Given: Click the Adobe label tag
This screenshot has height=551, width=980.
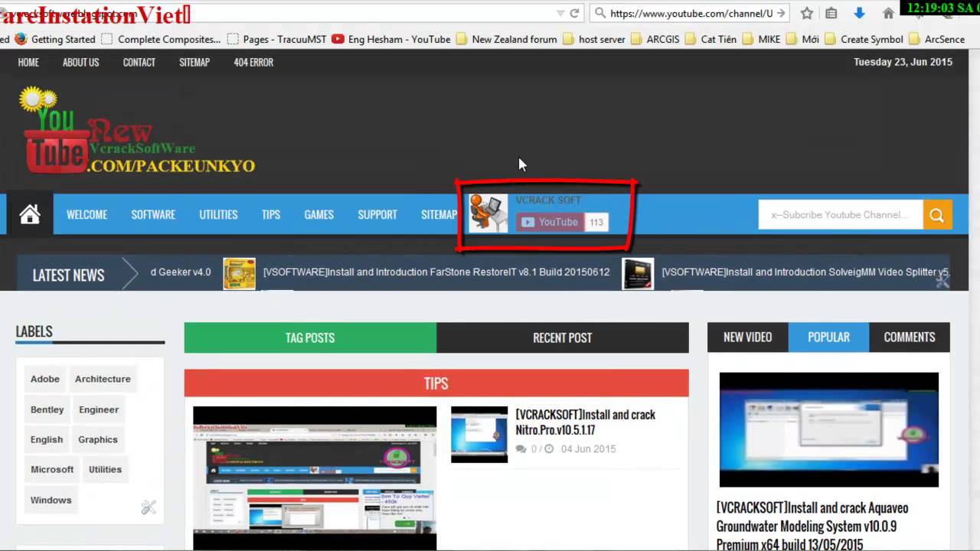Looking at the screenshot, I should click(45, 379).
